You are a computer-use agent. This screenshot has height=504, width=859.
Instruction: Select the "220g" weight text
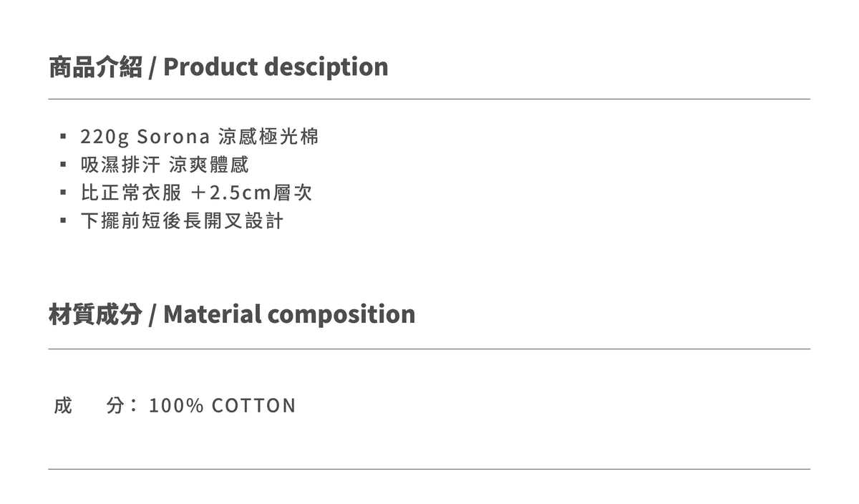[105, 136]
